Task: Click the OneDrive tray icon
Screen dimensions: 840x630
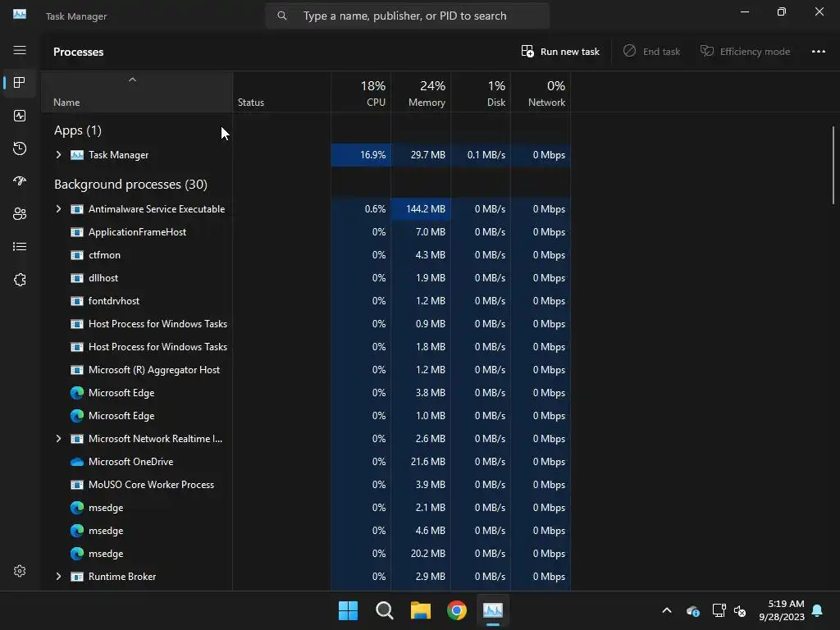Action: [x=692, y=610]
